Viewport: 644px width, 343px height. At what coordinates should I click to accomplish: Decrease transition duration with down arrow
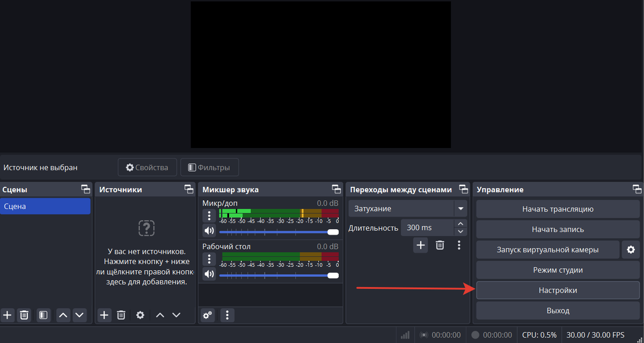point(460,232)
